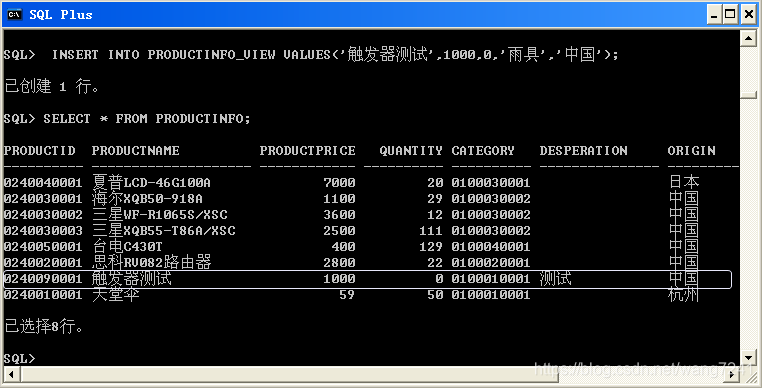This screenshot has width=762, height=388.
Task: Click the PRODUCTPRICE column header
Action: pos(307,151)
